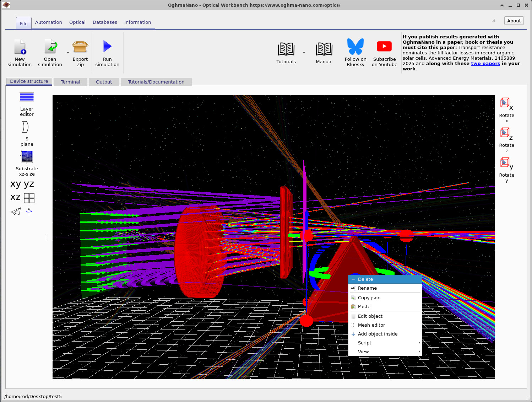
Task: Click the Rotate x cube icon
Action: (505, 103)
